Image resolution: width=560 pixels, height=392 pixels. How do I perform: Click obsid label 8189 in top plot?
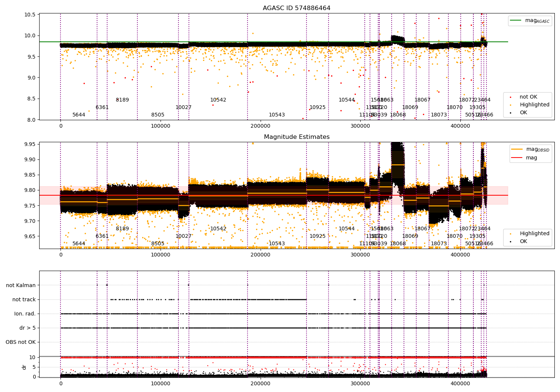point(122,100)
